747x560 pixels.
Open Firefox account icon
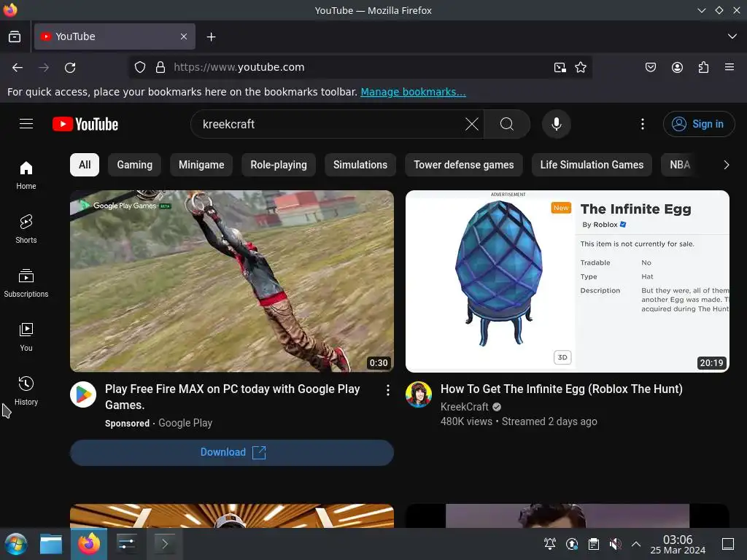(677, 67)
